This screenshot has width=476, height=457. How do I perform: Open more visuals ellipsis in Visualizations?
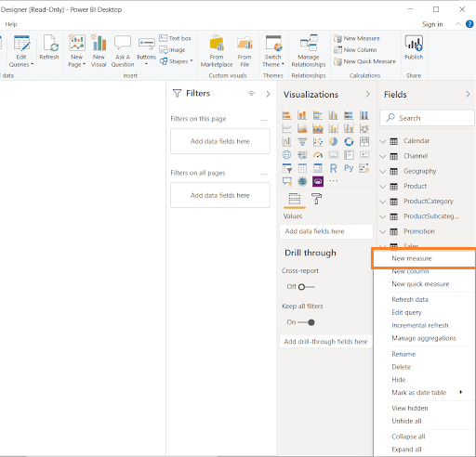coord(333,180)
